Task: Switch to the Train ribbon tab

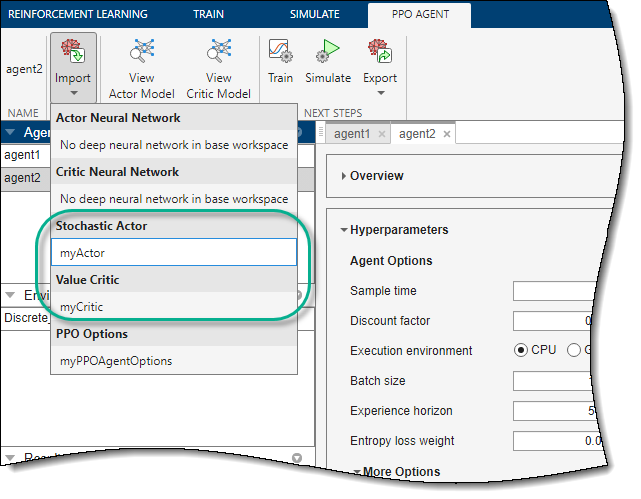Action: click(x=208, y=14)
